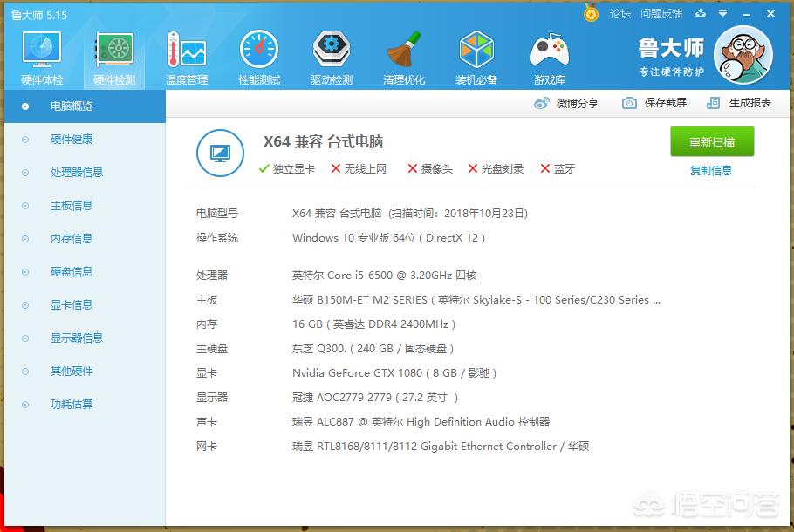Click the gold medal icon in the title bar
The image size is (794, 532).
click(591, 14)
